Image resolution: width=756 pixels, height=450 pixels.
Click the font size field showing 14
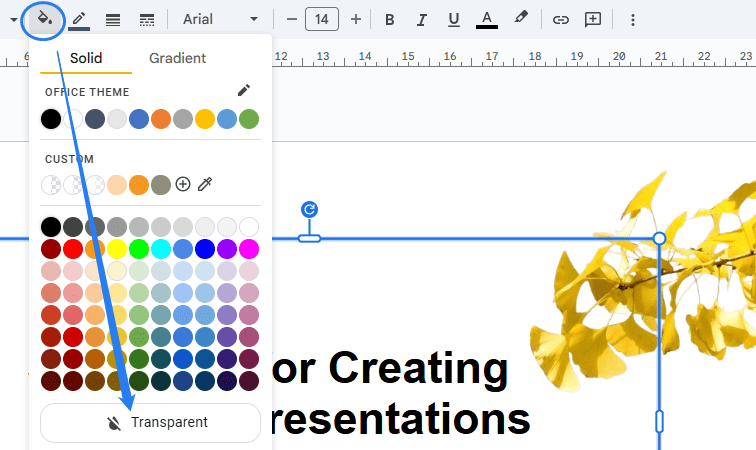click(322, 19)
